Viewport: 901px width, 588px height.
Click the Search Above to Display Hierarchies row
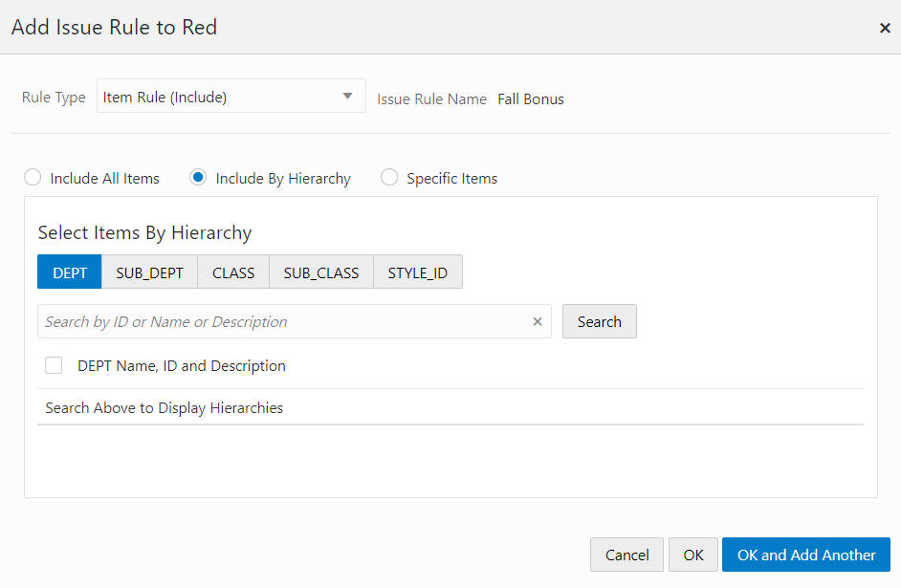pos(450,407)
